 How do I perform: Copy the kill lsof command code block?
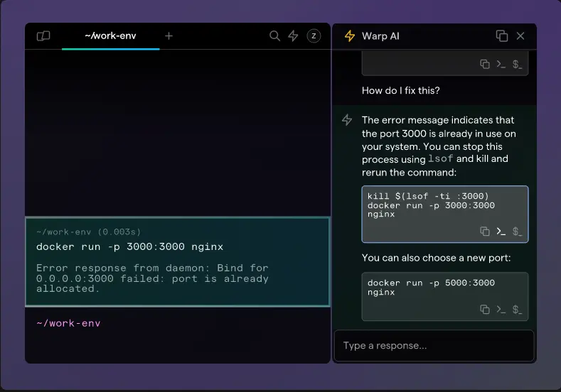click(x=485, y=231)
